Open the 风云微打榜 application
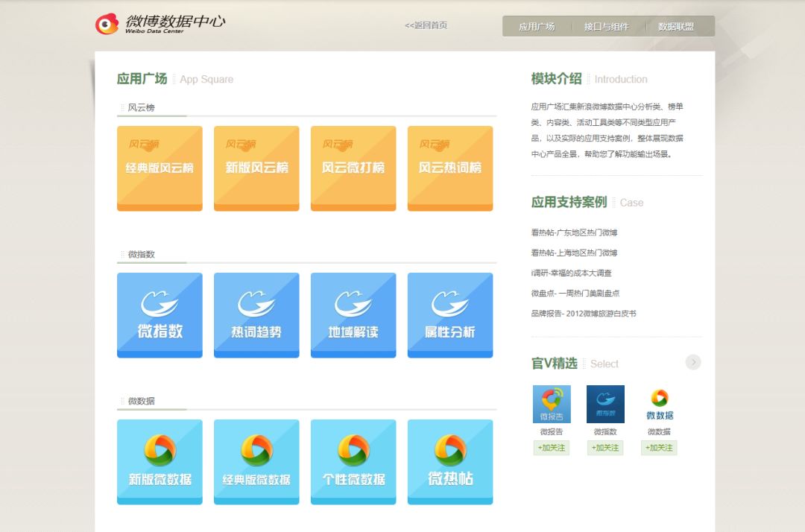The height and width of the screenshot is (532, 805). point(353,167)
